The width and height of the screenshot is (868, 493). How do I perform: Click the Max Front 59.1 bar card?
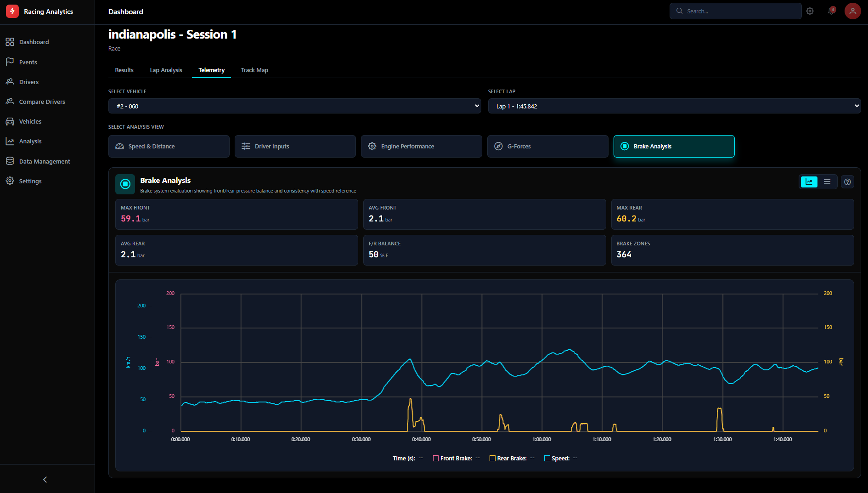[x=237, y=214]
